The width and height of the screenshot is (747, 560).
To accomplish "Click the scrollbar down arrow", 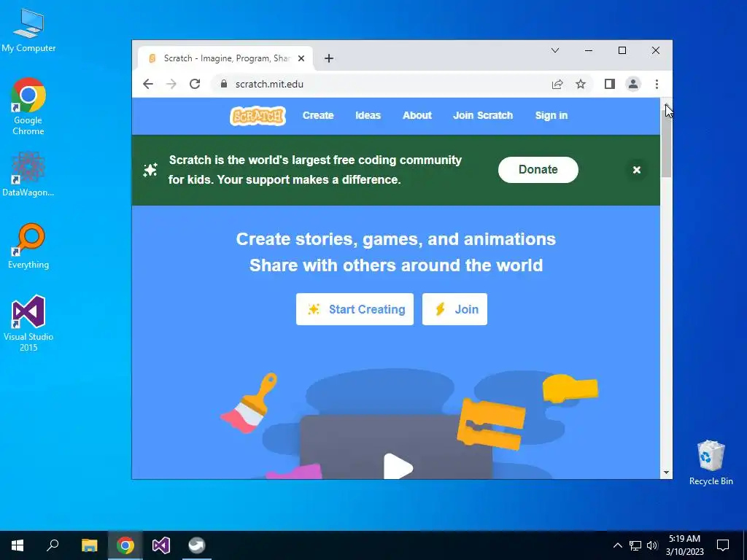I will (x=666, y=472).
